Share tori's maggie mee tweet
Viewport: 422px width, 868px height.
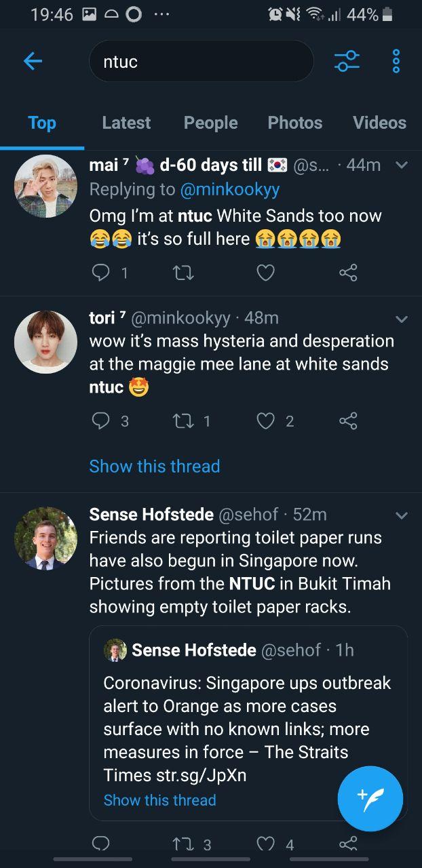347,421
